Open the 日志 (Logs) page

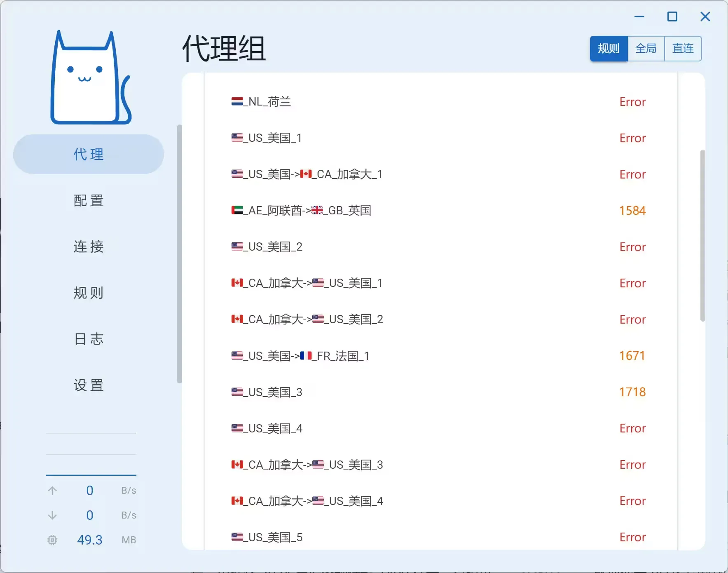tap(89, 339)
